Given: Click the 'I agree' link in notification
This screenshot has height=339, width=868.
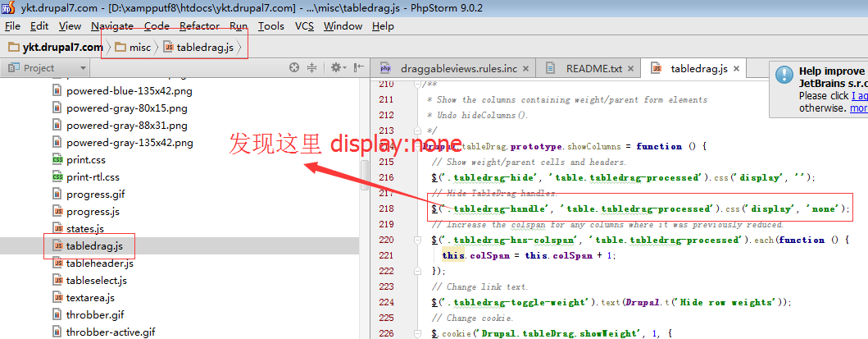Looking at the screenshot, I should tap(861, 96).
